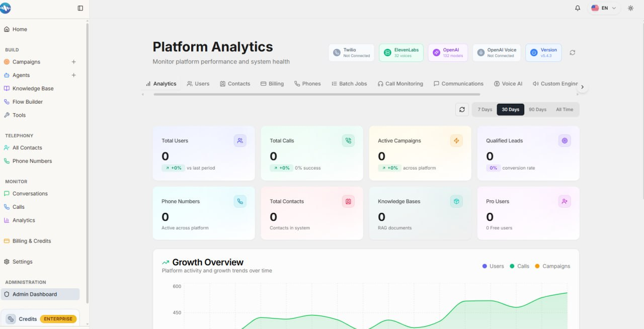644x329 pixels.
Task: Click the Growth Overview trend icon
Action: pyautogui.click(x=166, y=263)
